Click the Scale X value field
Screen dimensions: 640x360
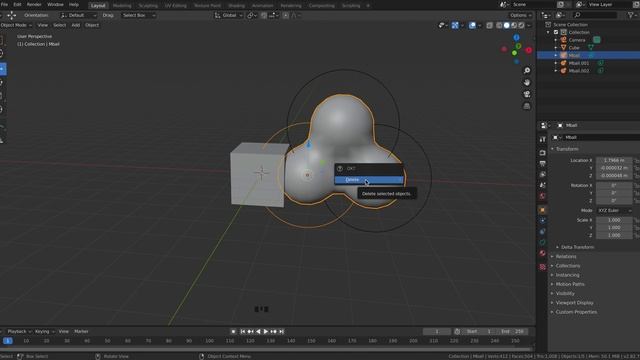click(614, 220)
